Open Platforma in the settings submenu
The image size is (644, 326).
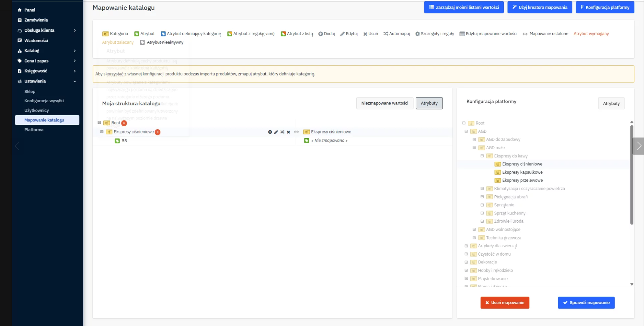tap(34, 130)
